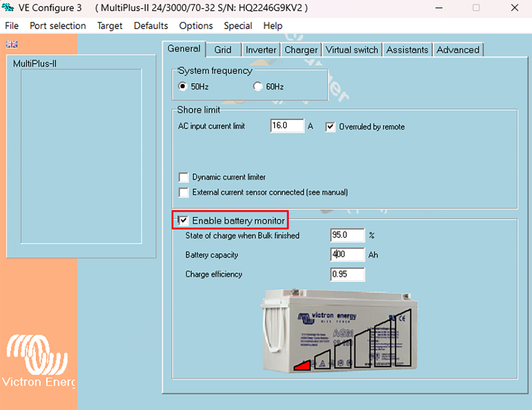This screenshot has height=410, width=532.
Task: Select the 50Hz system frequency
Action: pos(183,87)
